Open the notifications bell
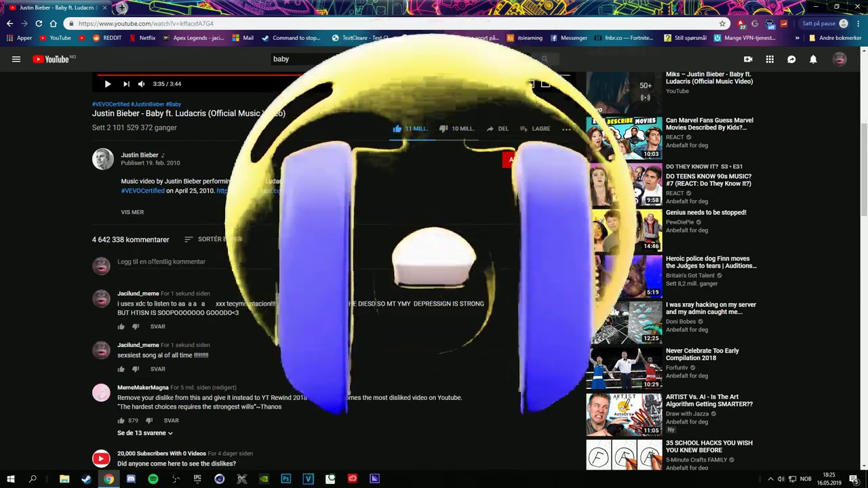The width and height of the screenshot is (868, 488). tap(813, 59)
